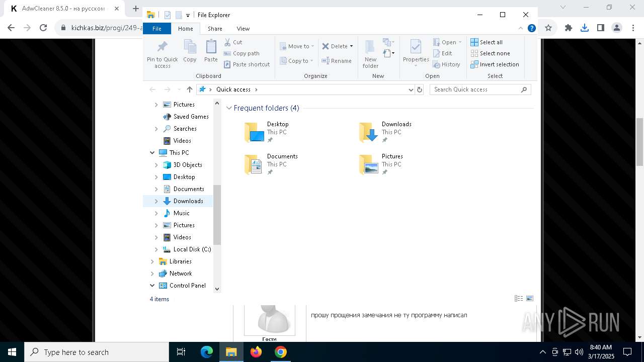The image size is (644, 362).
Task: Open address bar history dropdown
Action: pos(411,89)
